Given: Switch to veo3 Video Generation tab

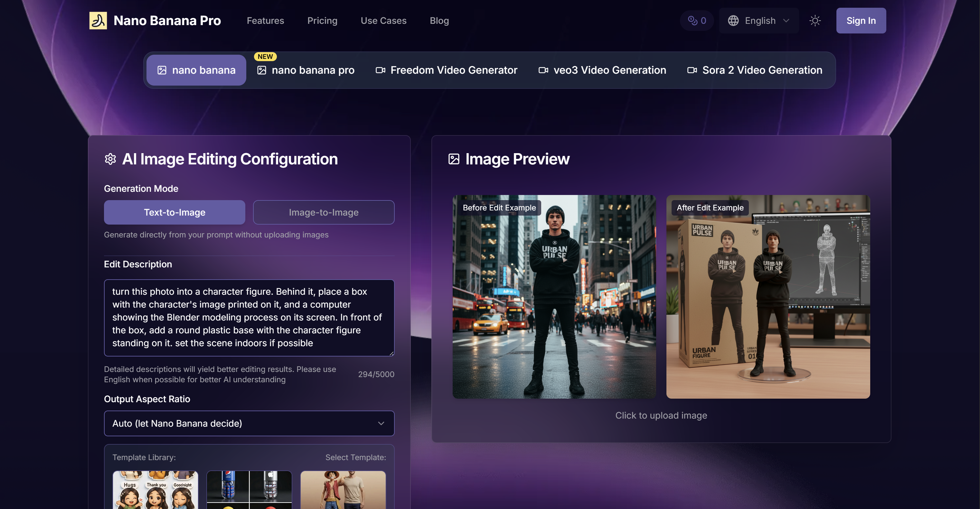Looking at the screenshot, I should (x=602, y=70).
